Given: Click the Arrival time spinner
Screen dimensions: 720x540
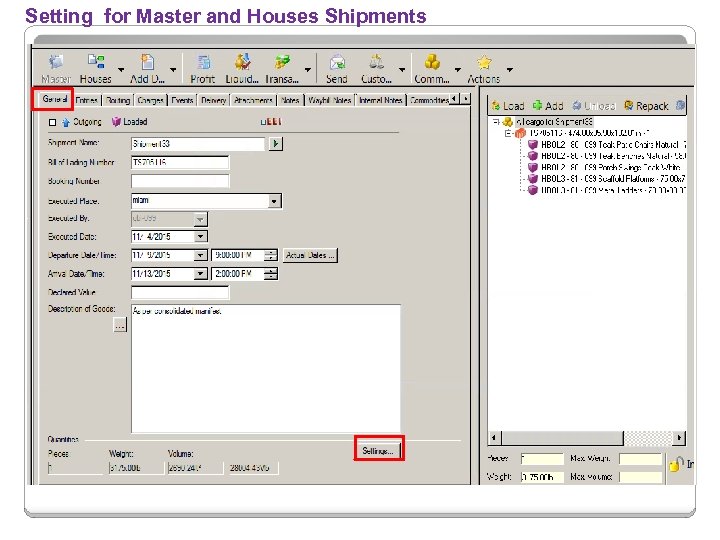Looking at the screenshot, I should coord(271,274).
